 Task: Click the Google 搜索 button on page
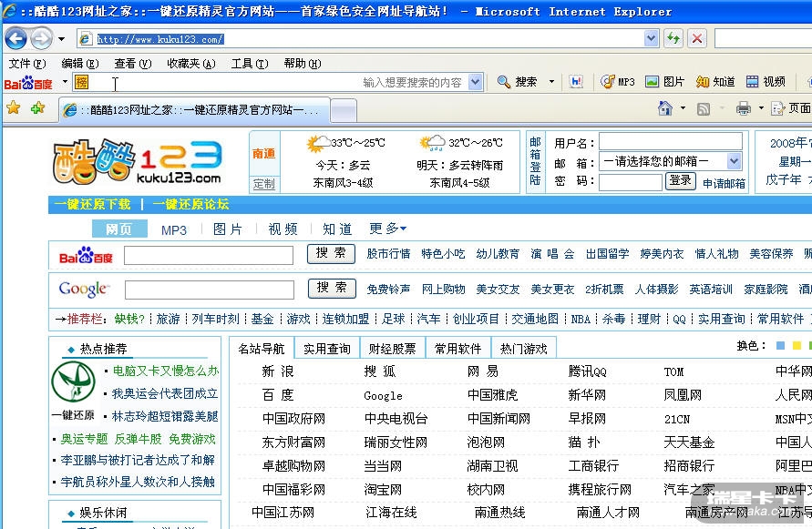tap(332, 288)
